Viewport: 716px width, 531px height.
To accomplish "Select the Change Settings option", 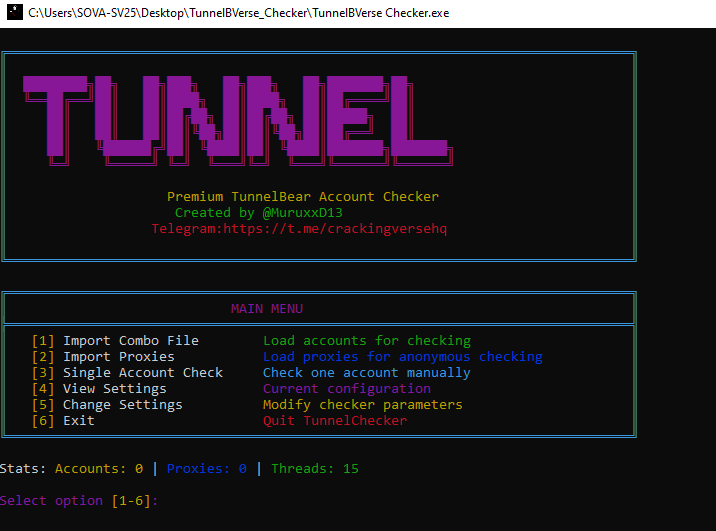I will 122,405.
